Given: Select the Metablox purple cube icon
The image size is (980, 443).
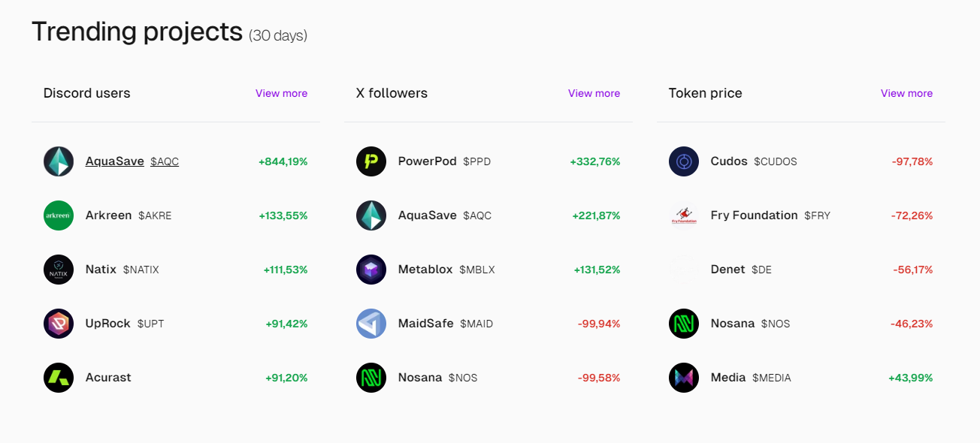Looking at the screenshot, I should [371, 270].
